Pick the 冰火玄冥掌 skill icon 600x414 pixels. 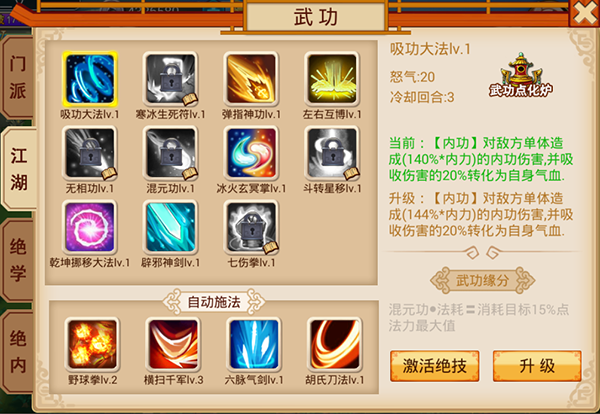point(251,153)
